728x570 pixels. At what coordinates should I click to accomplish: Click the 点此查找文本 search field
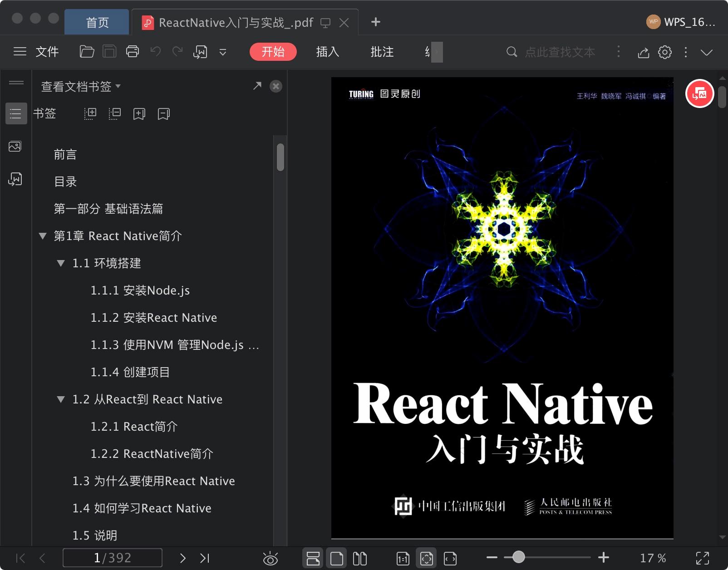560,52
